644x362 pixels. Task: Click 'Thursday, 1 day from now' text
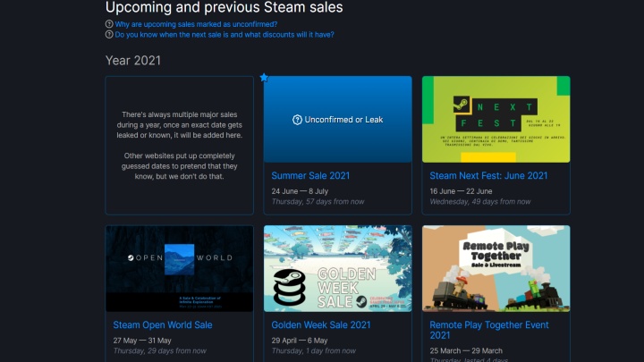coord(314,351)
